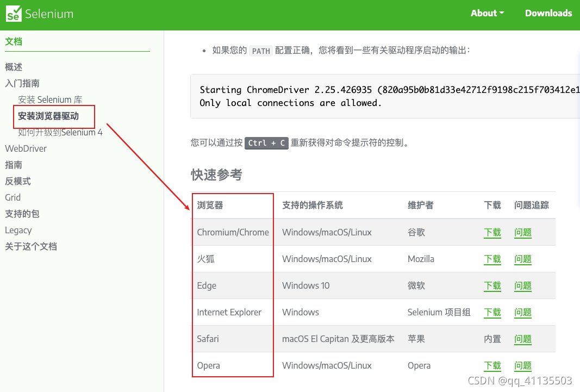The height and width of the screenshot is (392, 580).
Task: Click the 问题 link for Opera
Action: click(x=523, y=365)
